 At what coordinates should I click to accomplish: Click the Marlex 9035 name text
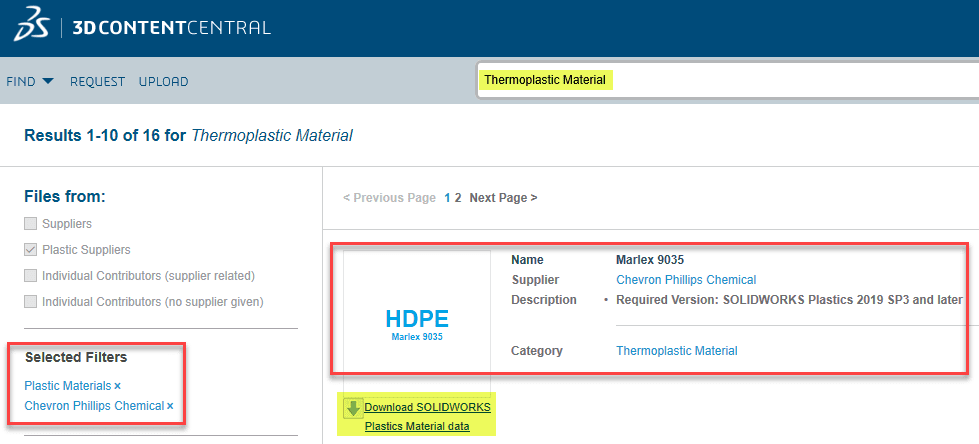click(x=650, y=260)
